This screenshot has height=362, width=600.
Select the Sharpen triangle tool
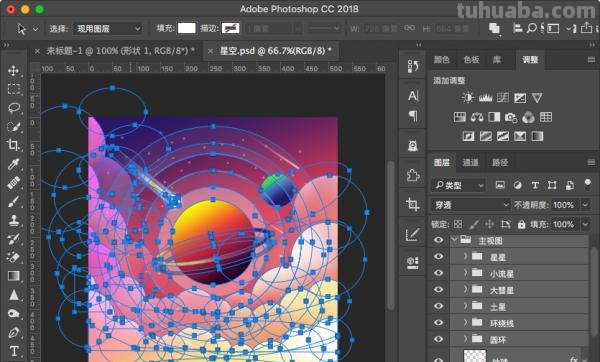coord(14,295)
